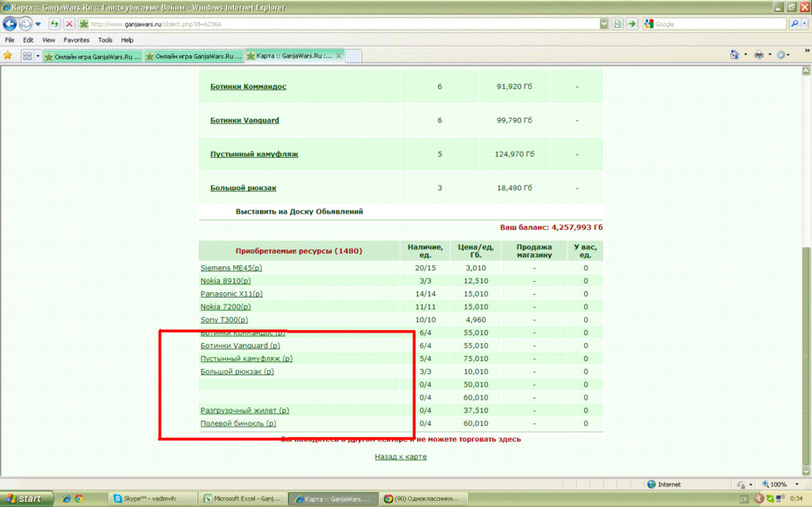Switch to second Онлайн игра GanjaWars.Ru tab
The height and width of the screenshot is (507, 812).
(x=194, y=57)
